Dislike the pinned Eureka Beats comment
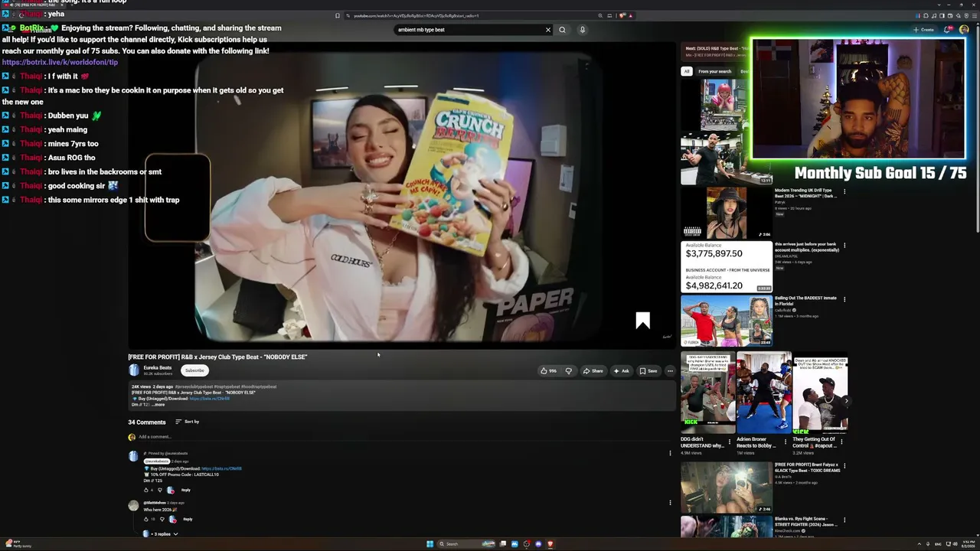The height and width of the screenshot is (551, 980). [x=160, y=490]
